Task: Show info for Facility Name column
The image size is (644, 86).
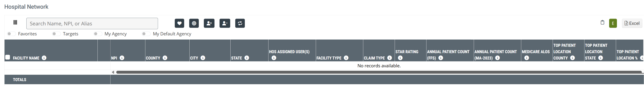Action: tap(44, 58)
